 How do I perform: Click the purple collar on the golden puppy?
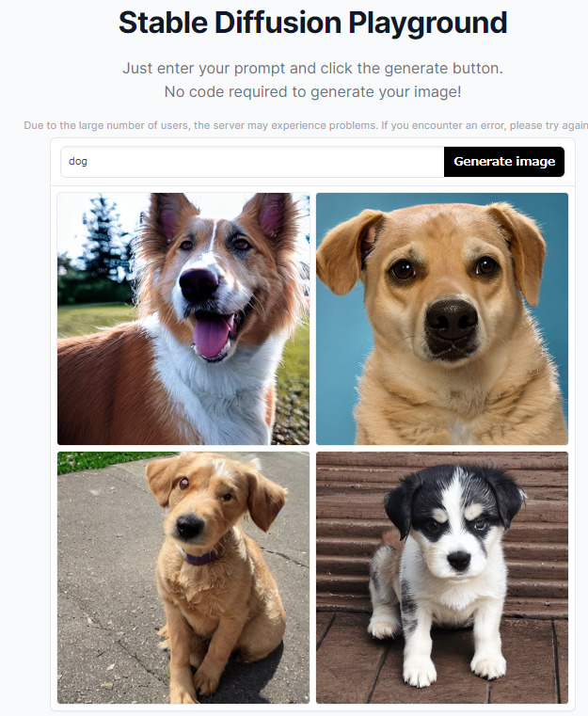pos(203,557)
